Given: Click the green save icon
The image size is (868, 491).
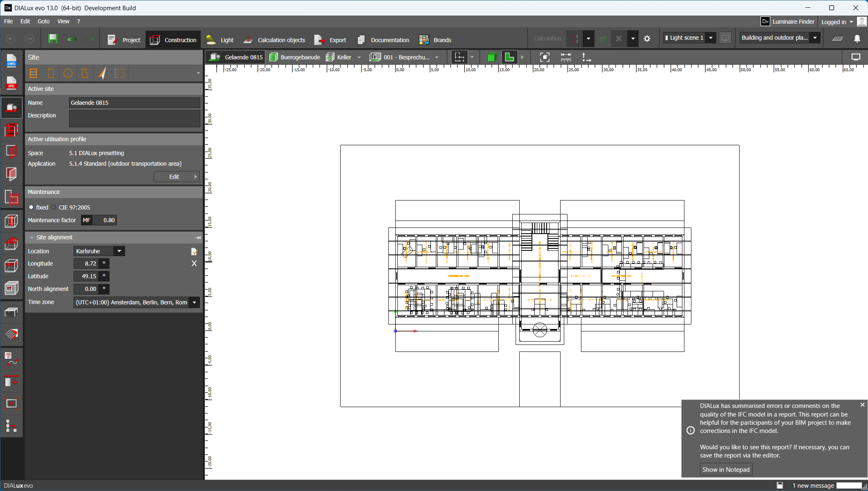Looking at the screenshot, I should tap(53, 39).
